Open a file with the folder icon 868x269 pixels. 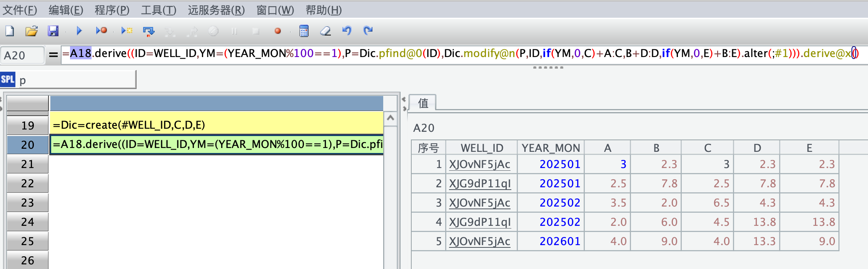point(32,31)
